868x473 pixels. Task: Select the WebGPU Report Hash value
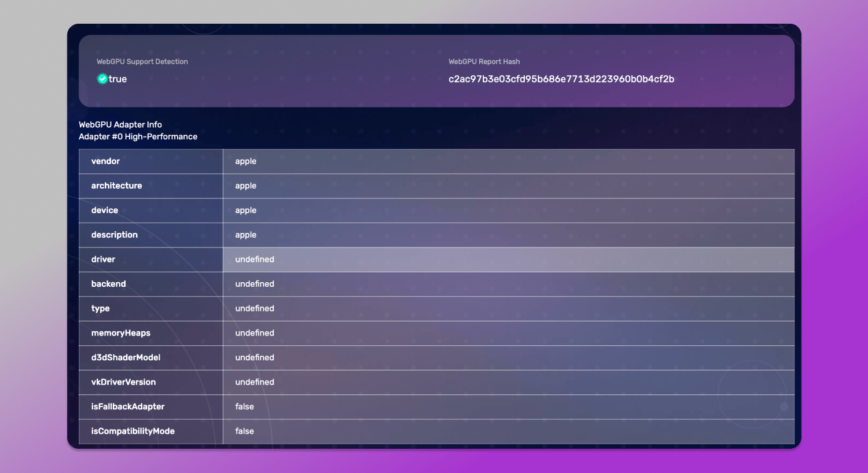click(561, 79)
